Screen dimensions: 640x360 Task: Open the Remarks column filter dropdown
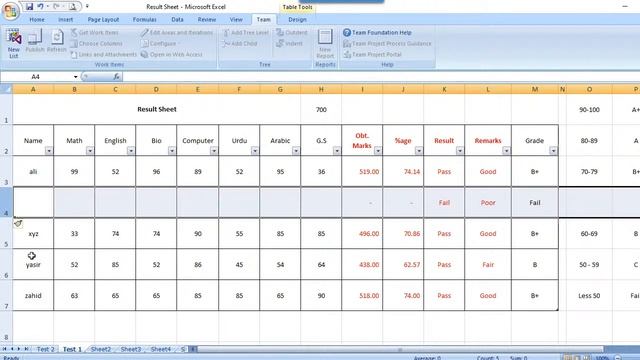(x=506, y=151)
